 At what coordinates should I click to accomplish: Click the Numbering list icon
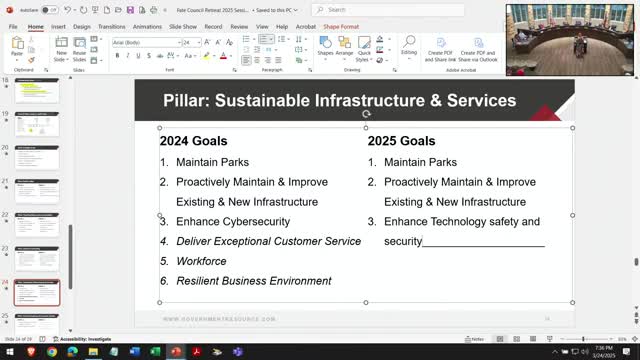[264, 39]
